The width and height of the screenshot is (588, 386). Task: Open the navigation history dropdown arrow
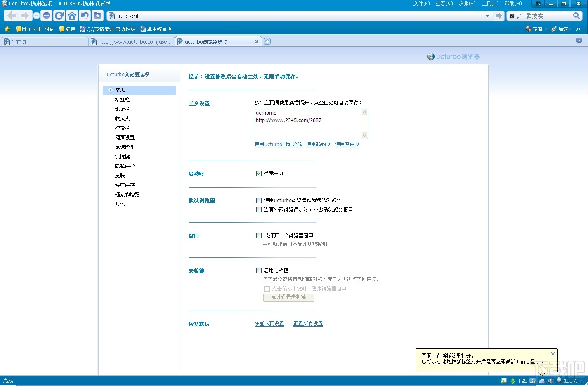coord(36,16)
